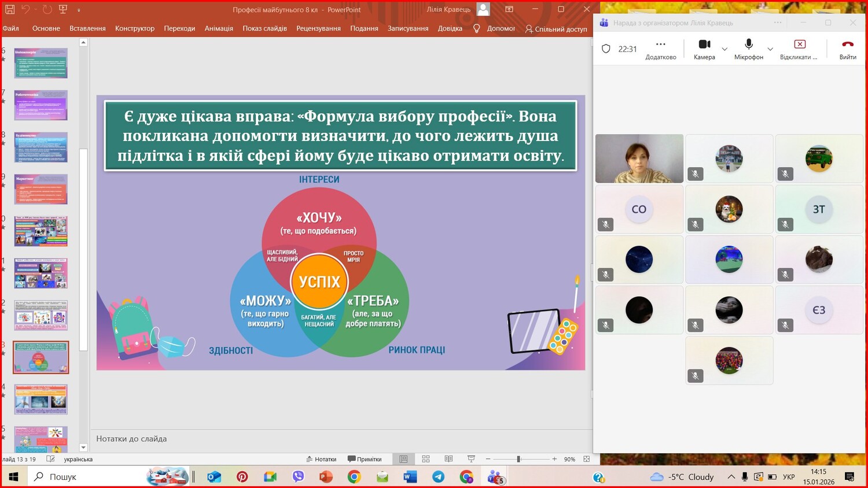Switch to reading view in status bar
868x488 pixels.
[x=448, y=459]
